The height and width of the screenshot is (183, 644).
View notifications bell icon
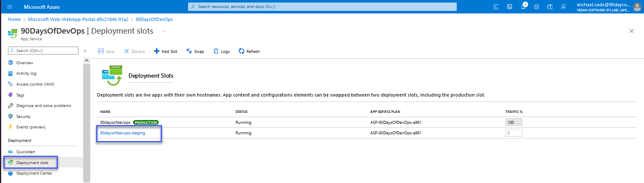(x=523, y=7)
